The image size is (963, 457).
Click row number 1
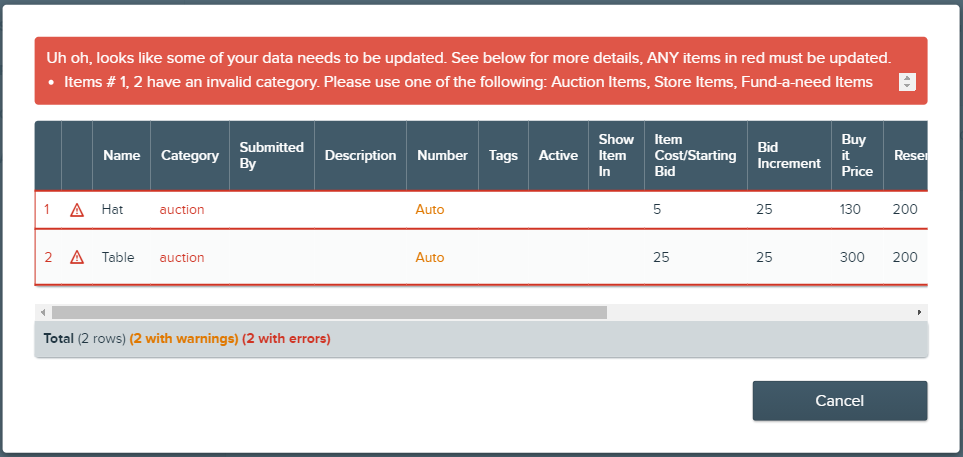tap(47, 209)
